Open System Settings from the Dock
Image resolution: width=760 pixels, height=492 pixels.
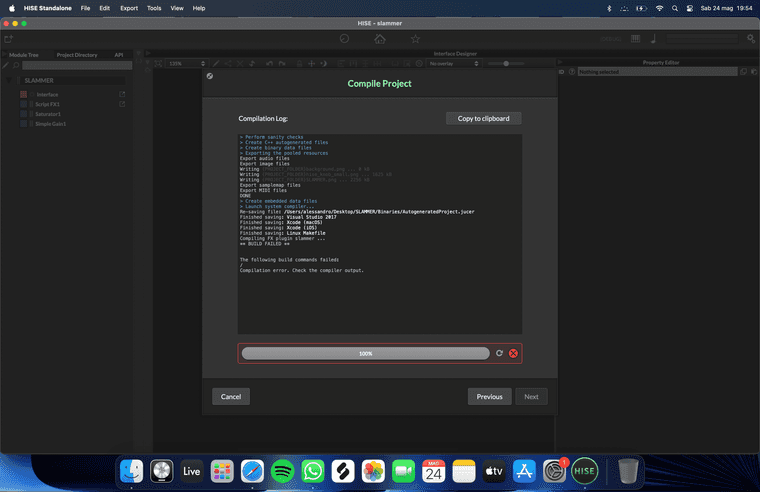(x=554, y=471)
